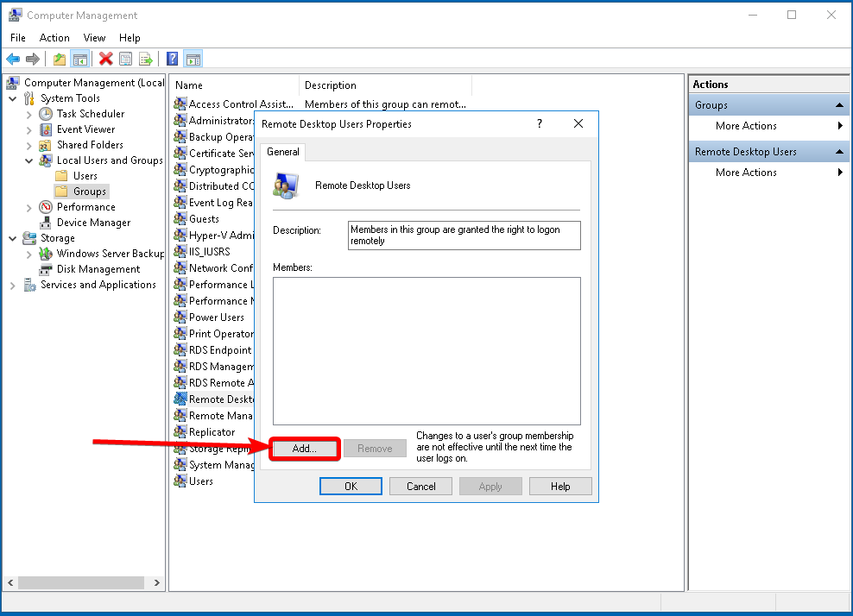Delete selection with the red X icon
Screen dimensions: 853x616
click(x=106, y=59)
